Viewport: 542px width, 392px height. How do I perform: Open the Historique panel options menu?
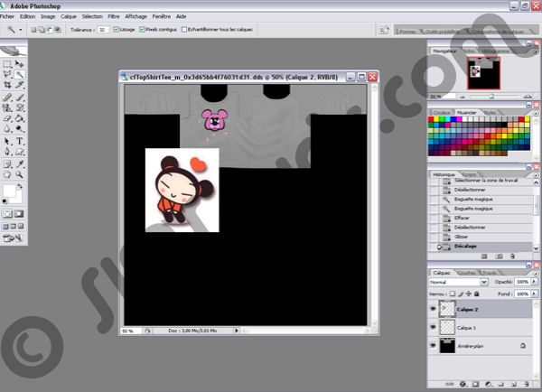(536, 175)
